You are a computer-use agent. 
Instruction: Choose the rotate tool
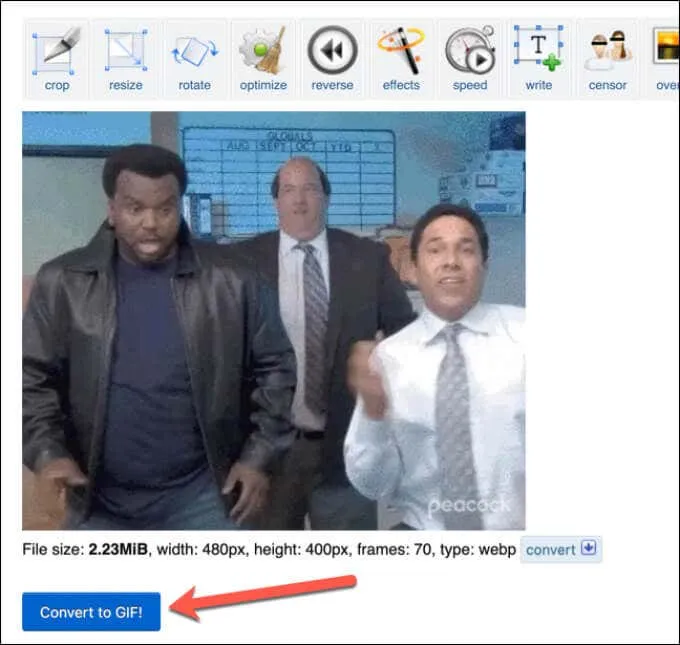point(194,59)
